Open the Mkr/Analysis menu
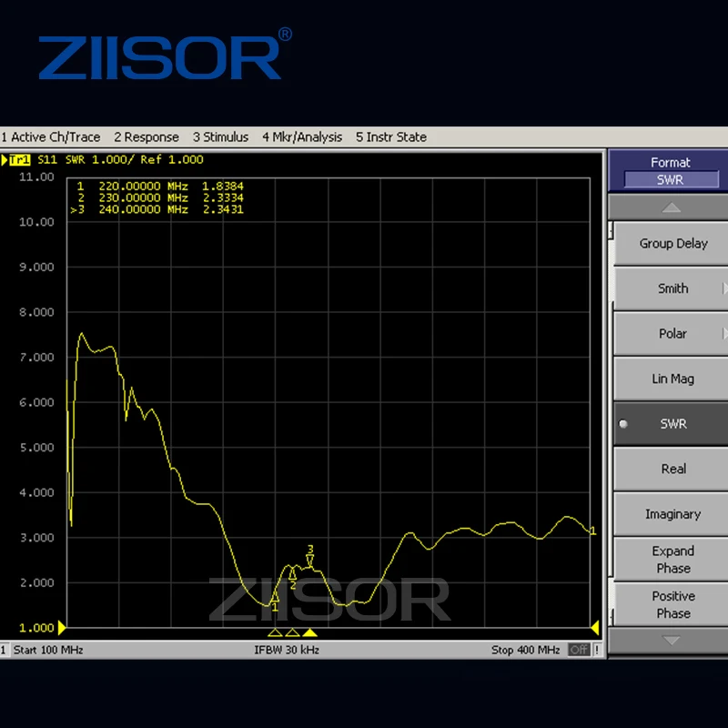 pyautogui.click(x=302, y=137)
